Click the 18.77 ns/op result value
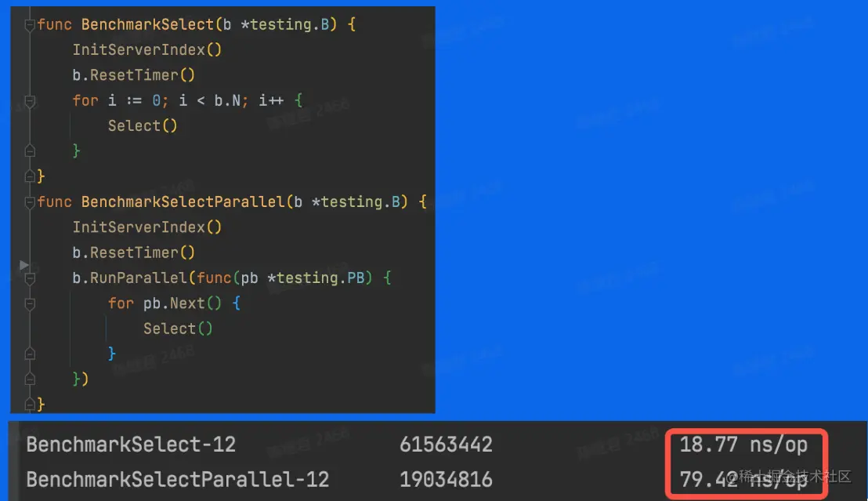Screen dimensions: 868x501 tap(743, 445)
